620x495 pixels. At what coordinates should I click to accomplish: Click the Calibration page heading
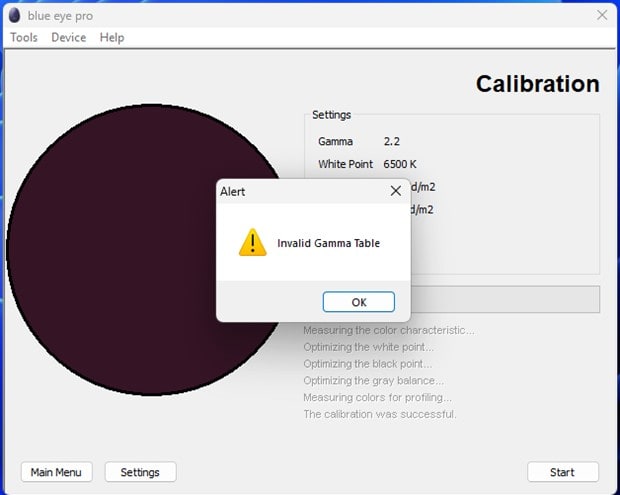537,84
